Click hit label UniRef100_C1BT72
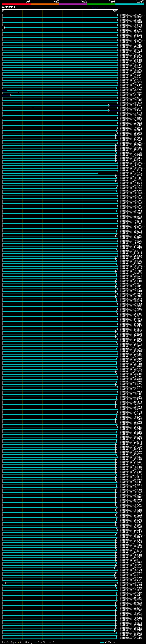The height and width of the screenshot is (644, 146). pos(131,590)
